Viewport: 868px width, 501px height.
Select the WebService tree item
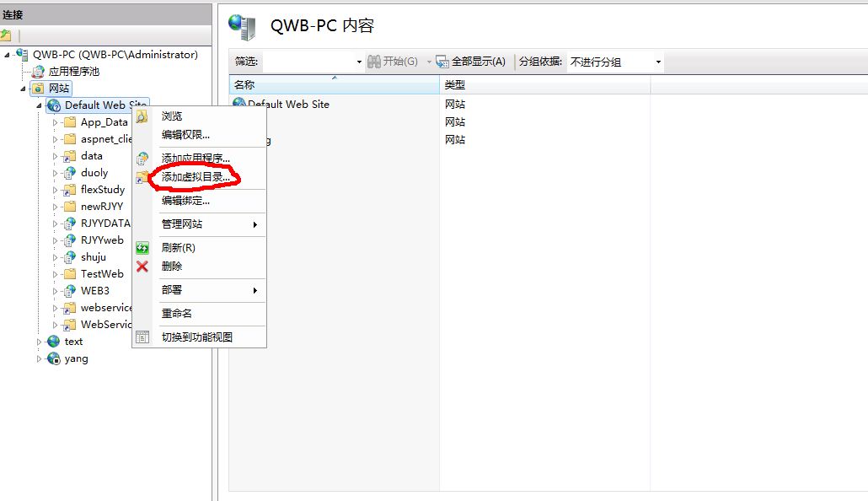[x=105, y=325]
